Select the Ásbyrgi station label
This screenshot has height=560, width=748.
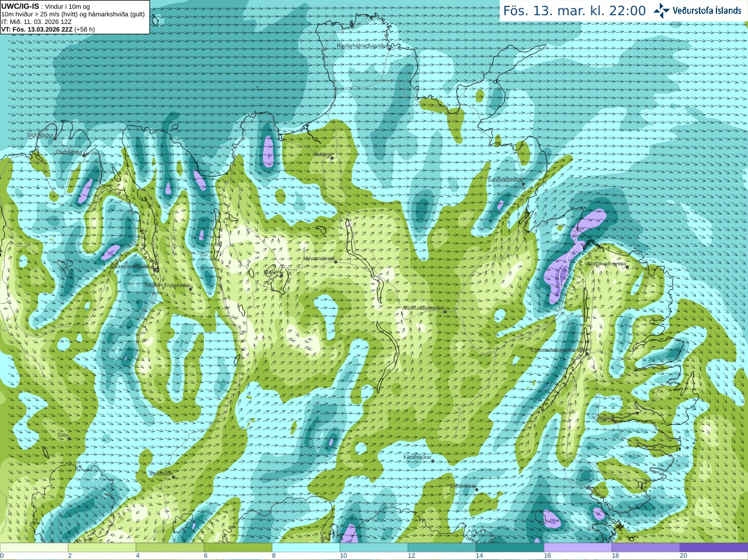point(322,154)
